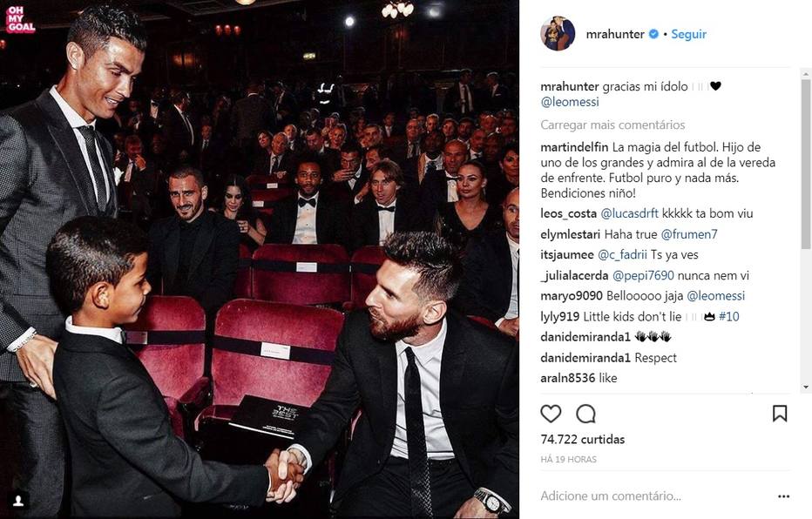Open the mrahunter profile avatar
This screenshot has width=812, height=519.
point(558,34)
